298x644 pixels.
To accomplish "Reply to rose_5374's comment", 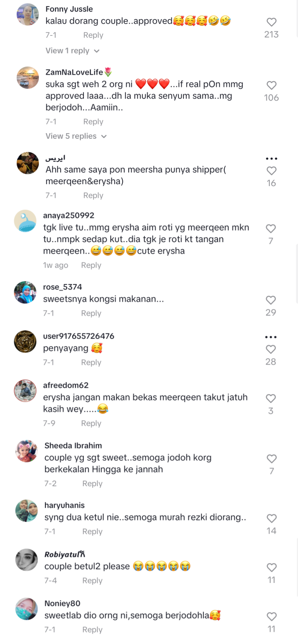I will (x=91, y=313).
